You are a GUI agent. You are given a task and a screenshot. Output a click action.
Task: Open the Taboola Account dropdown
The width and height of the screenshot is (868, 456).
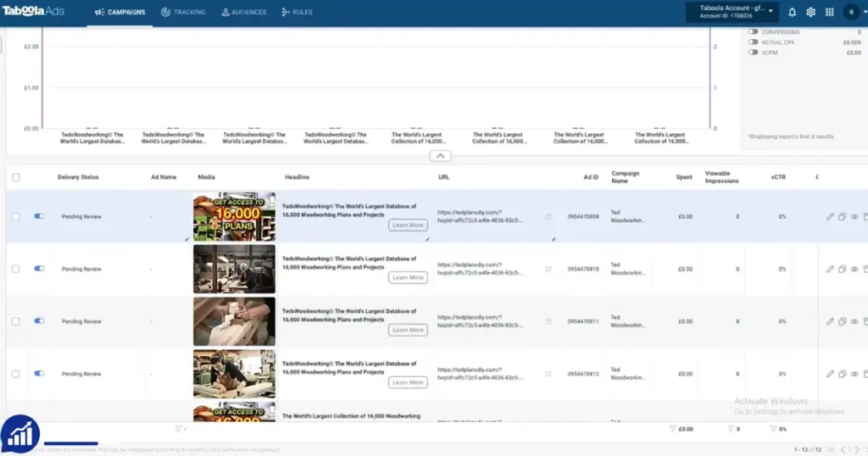coord(732,12)
